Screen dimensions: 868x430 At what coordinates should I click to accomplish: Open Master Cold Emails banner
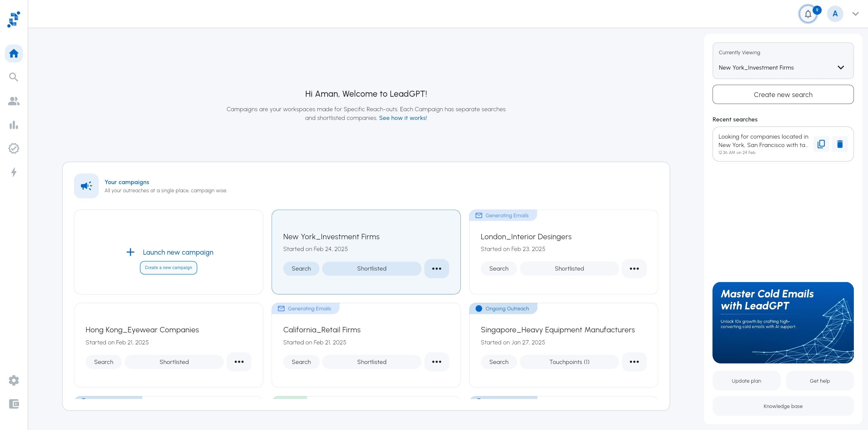[x=783, y=322]
